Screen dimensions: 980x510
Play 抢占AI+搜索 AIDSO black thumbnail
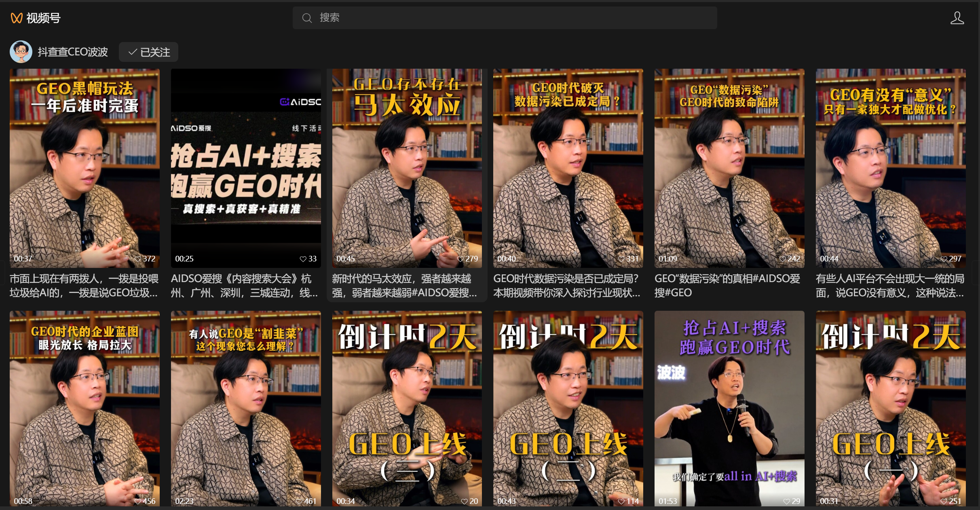(246, 168)
